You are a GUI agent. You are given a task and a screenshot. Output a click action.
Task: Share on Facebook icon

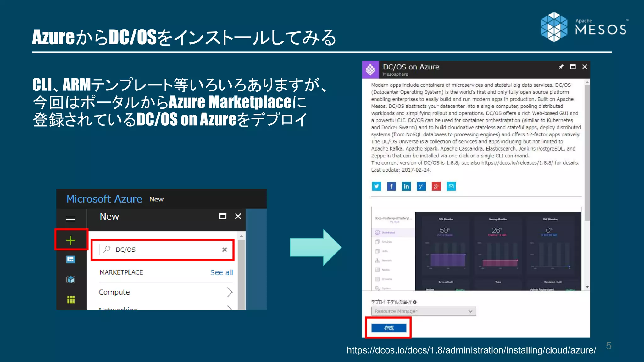coord(391,186)
